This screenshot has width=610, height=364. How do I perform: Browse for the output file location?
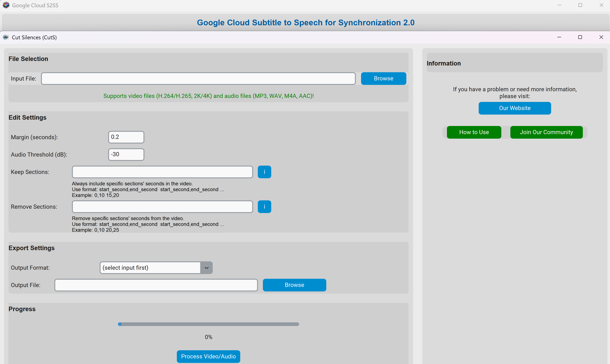tap(294, 285)
